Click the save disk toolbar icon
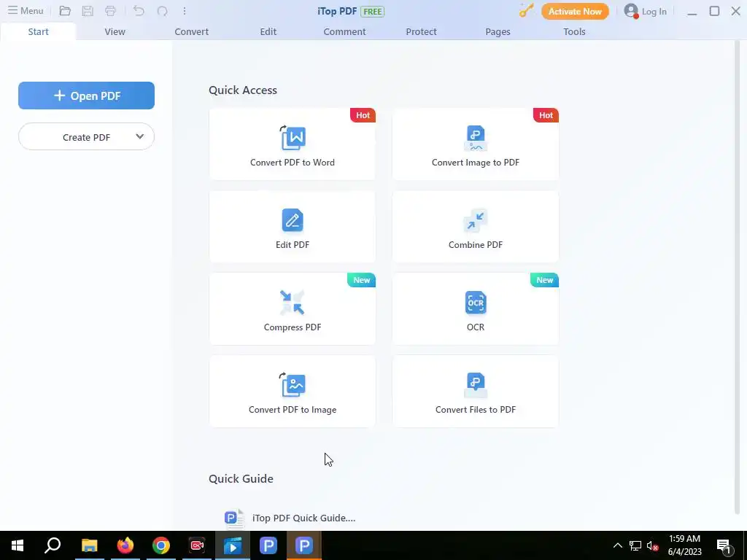Viewport: 747px width, 560px height. pyautogui.click(x=88, y=11)
